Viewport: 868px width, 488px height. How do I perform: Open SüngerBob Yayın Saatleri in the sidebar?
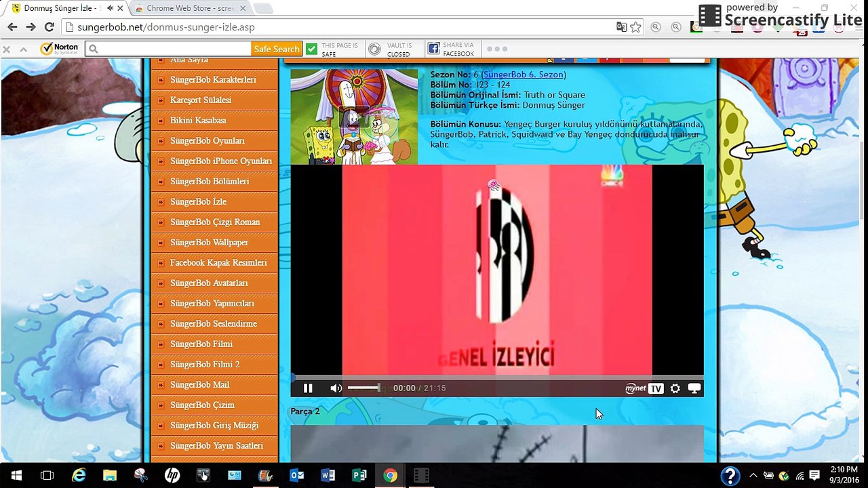[x=214, y=445]
